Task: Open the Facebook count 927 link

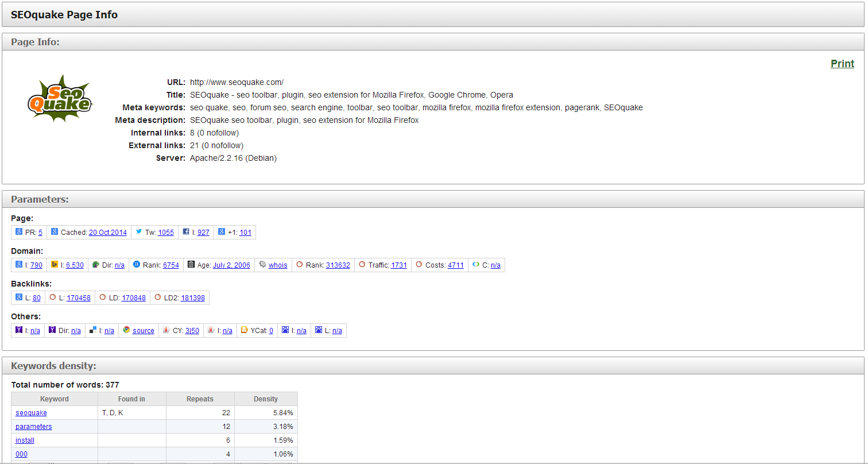Action: pyautogui.click(x=203, y=233)
